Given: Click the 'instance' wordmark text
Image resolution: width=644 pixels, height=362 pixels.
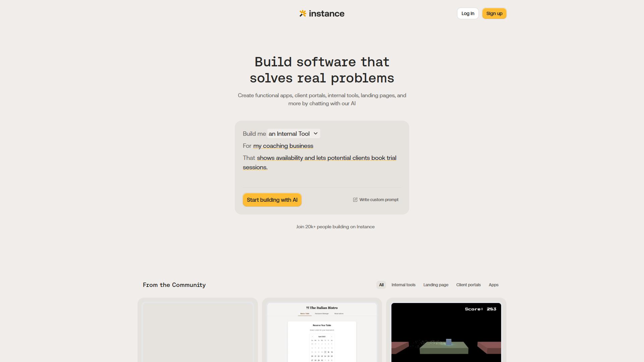Looking at the screenshot, I should (326, 14).
